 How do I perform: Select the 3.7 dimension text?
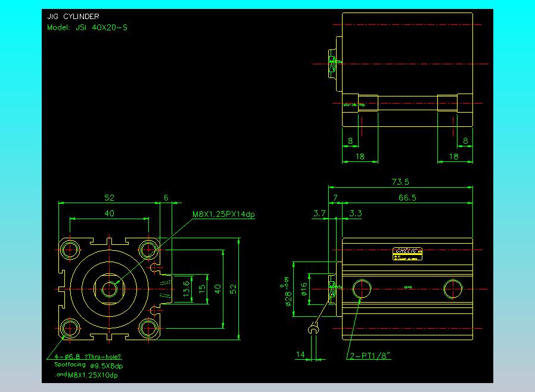pos(319,213)
